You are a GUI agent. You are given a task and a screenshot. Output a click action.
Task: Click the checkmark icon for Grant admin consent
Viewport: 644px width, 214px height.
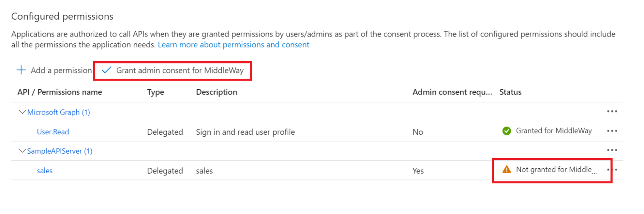pyautogui.click(x=106, y=70)
